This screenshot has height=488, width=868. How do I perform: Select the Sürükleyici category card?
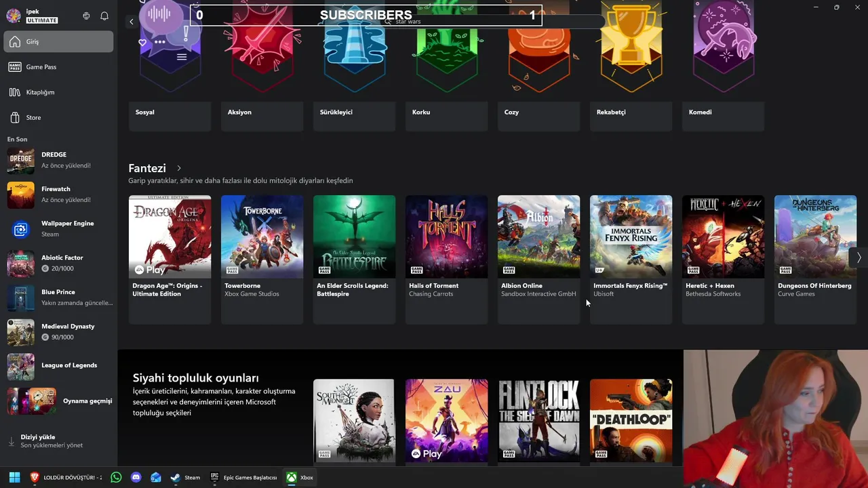coord(354,65)
